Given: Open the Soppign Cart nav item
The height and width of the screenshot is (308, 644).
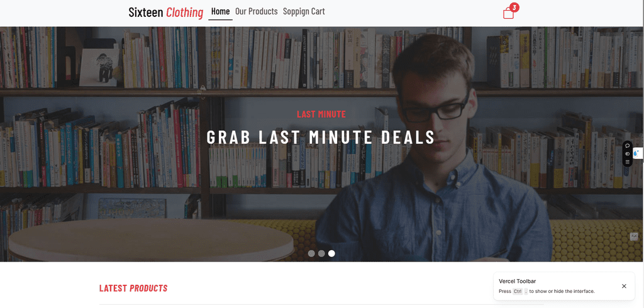Looking at the screenshot, I should (x=304, y=11).
